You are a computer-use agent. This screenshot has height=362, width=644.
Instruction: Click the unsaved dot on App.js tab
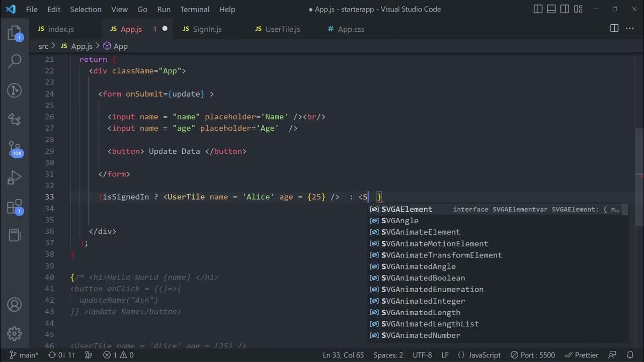[165, 29]
